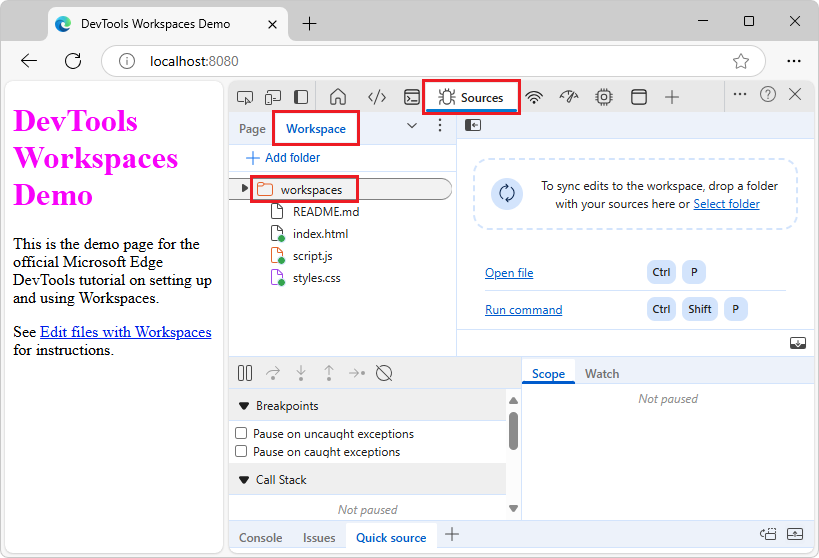
Task: Open index.html file
Action: 320,234
